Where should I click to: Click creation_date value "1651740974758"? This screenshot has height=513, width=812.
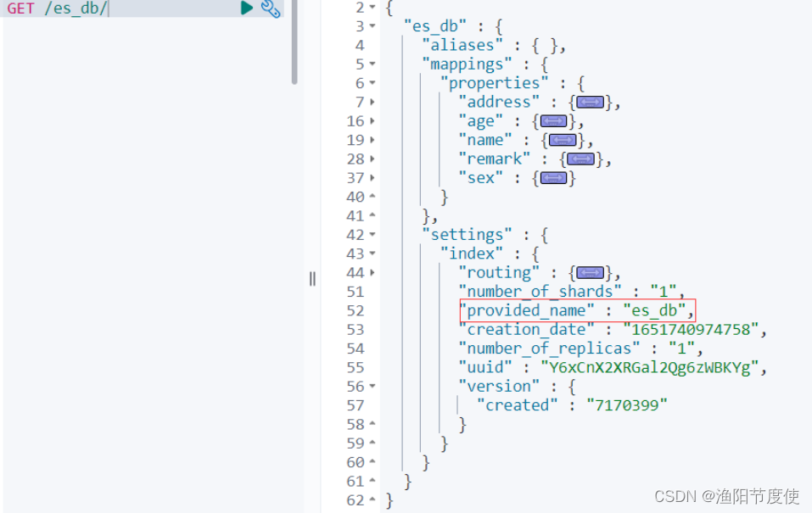(691, 330)
